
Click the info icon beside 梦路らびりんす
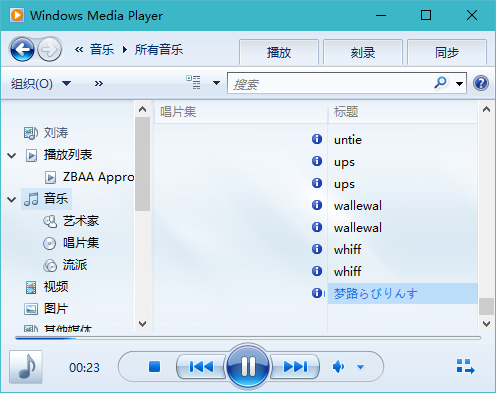(x=317, y=293)
